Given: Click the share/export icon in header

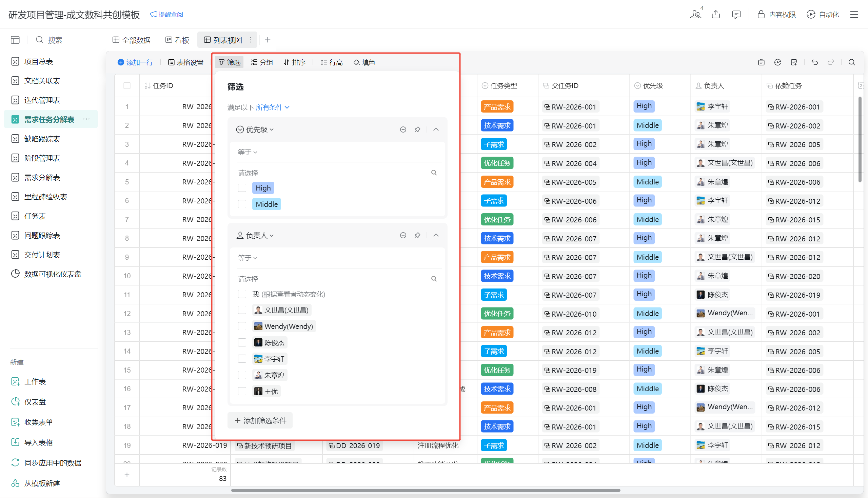Looking at the screenshot, I should point(716,14).
